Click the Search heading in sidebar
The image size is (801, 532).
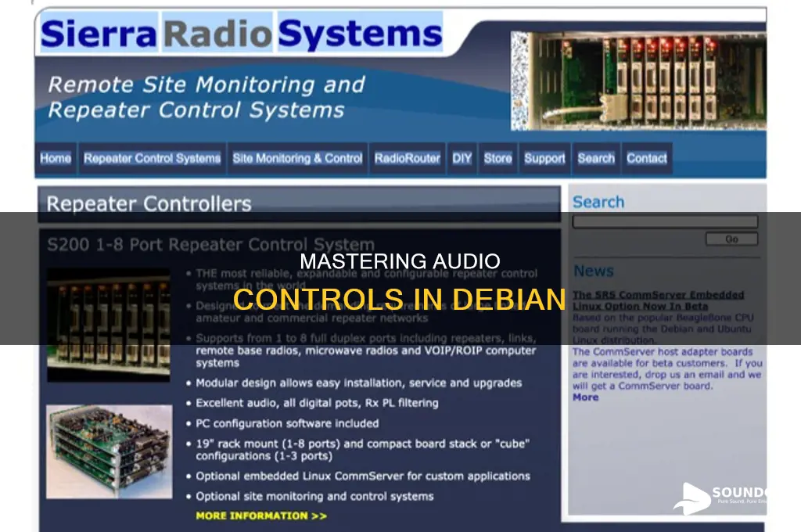point(598,202)
